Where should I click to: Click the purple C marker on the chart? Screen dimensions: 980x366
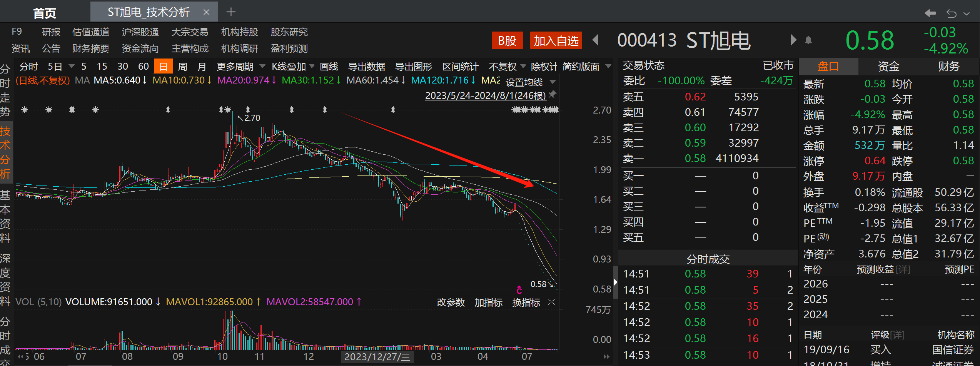[x=519, y=289]
